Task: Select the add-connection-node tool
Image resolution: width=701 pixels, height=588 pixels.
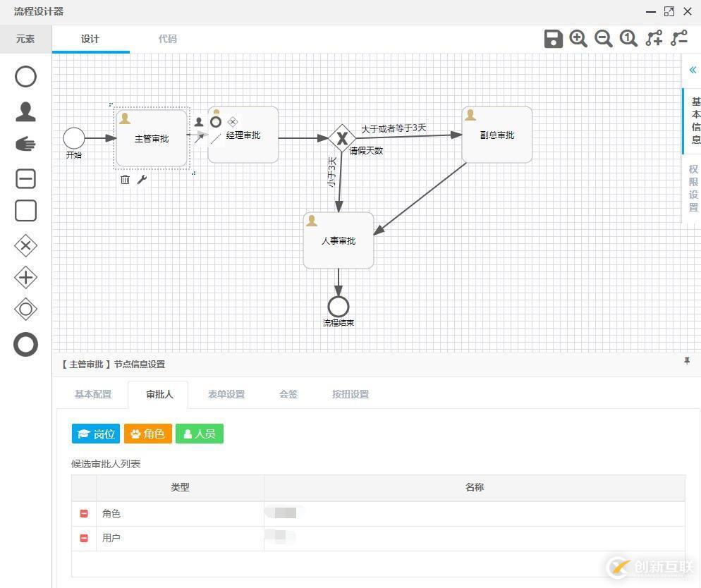Action: [654, 39]
